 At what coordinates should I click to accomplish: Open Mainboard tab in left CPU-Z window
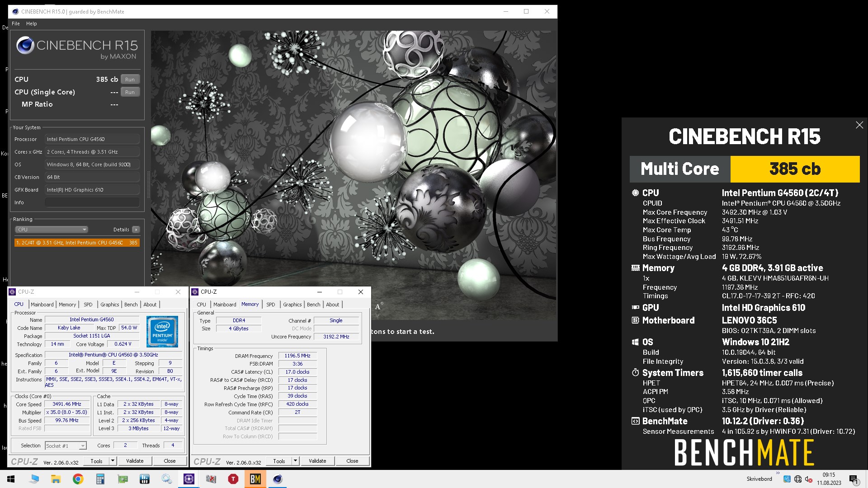(42, 305)
